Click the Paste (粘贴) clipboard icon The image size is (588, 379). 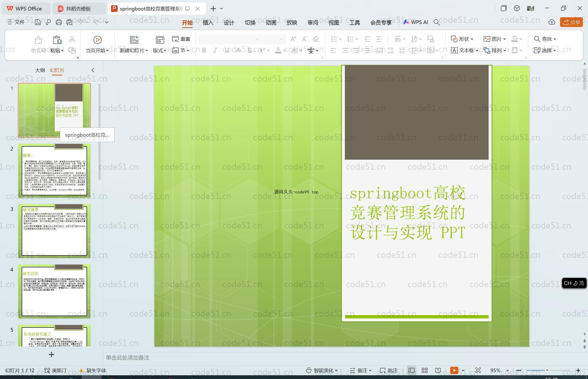pos(57,40)
